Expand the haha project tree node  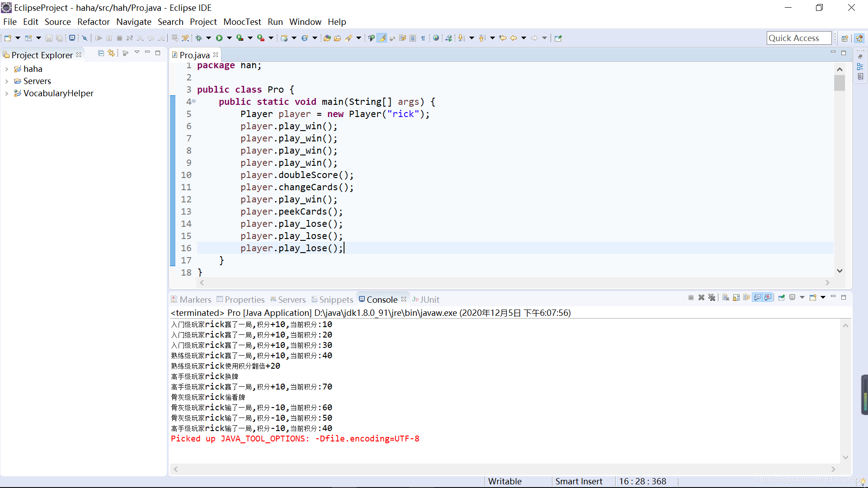tap(6, 69)
